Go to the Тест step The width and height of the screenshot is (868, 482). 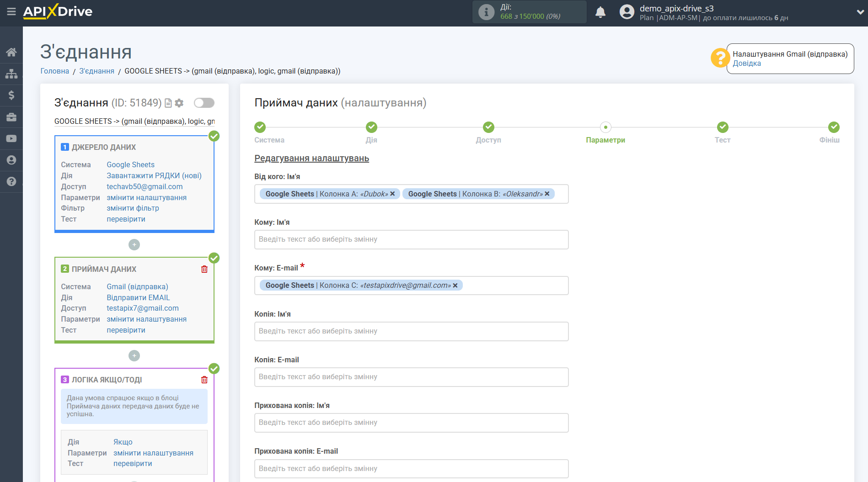(723, 127)
